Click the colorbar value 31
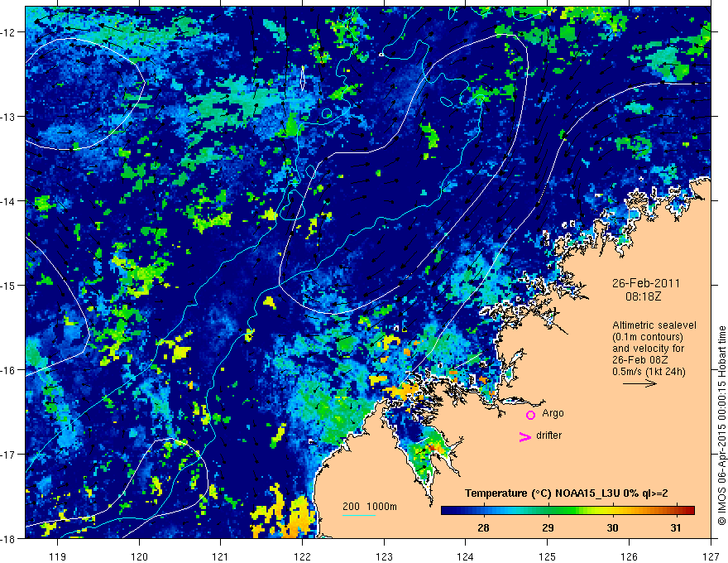 tap(676, 527)
